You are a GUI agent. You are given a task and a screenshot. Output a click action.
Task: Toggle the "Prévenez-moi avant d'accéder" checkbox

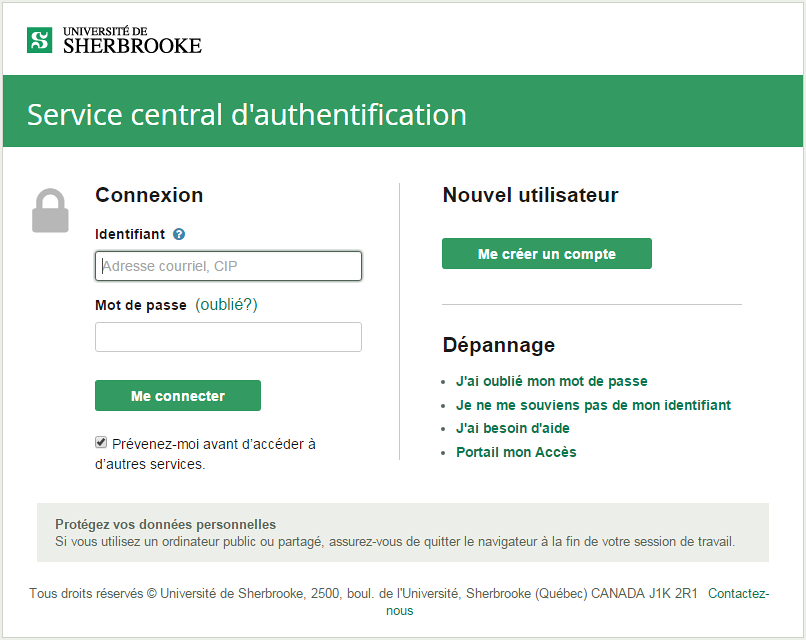point(101,441)
